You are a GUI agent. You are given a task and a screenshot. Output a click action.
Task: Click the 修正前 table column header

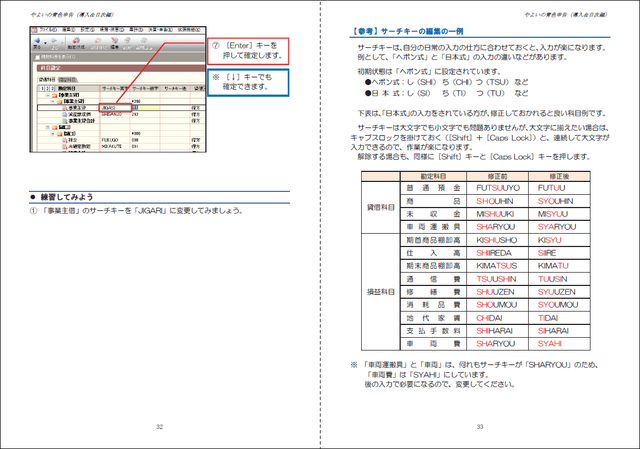497,176
